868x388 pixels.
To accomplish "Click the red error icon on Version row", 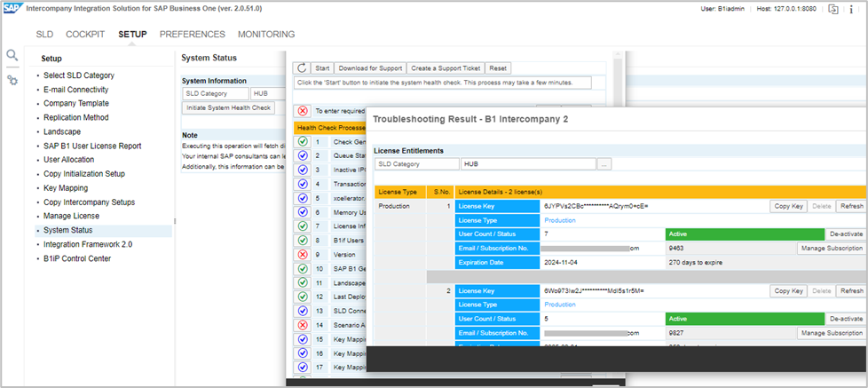I will tap(303, 254).
